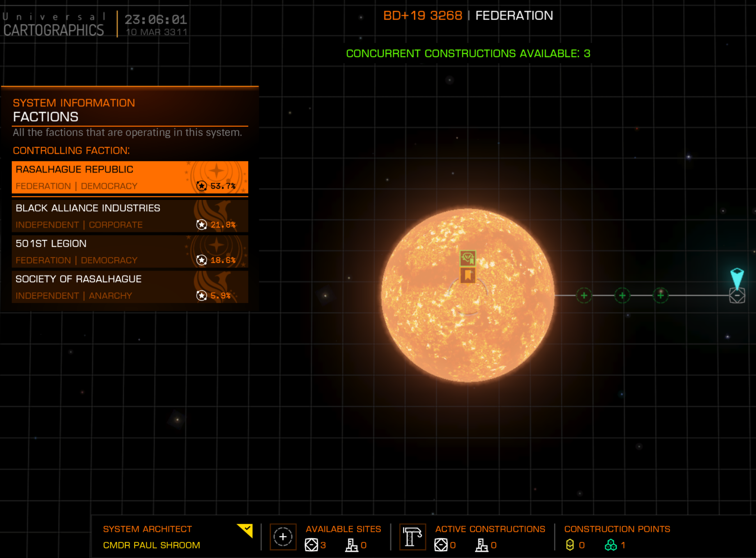Select the middle green construction site slot
Screen dimensions: 756x558
point(622,295)
